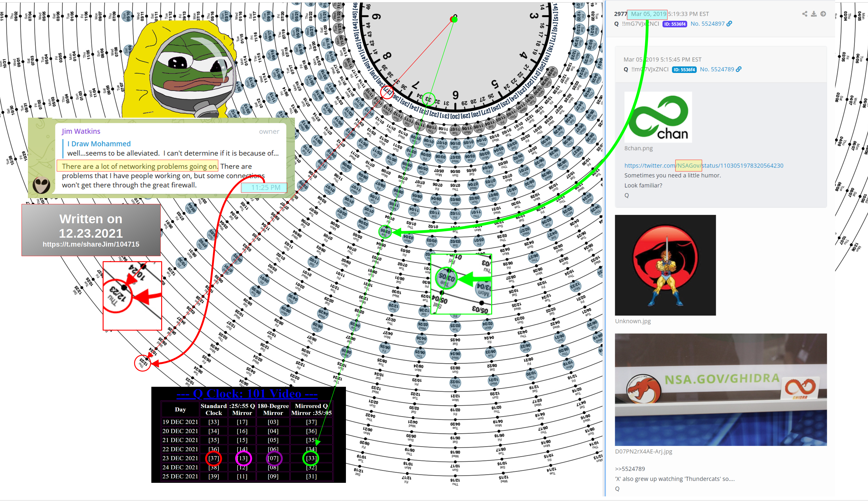The height and width of the screenshot is (501, 868).
Task: Click the 'Sometimes you need a little humor.' line
Action: (x=672, y=175)
